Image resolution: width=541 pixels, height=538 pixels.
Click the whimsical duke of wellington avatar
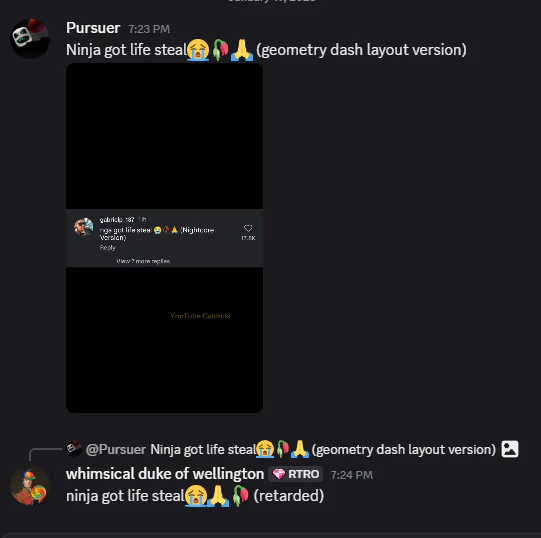click(30, 485)
